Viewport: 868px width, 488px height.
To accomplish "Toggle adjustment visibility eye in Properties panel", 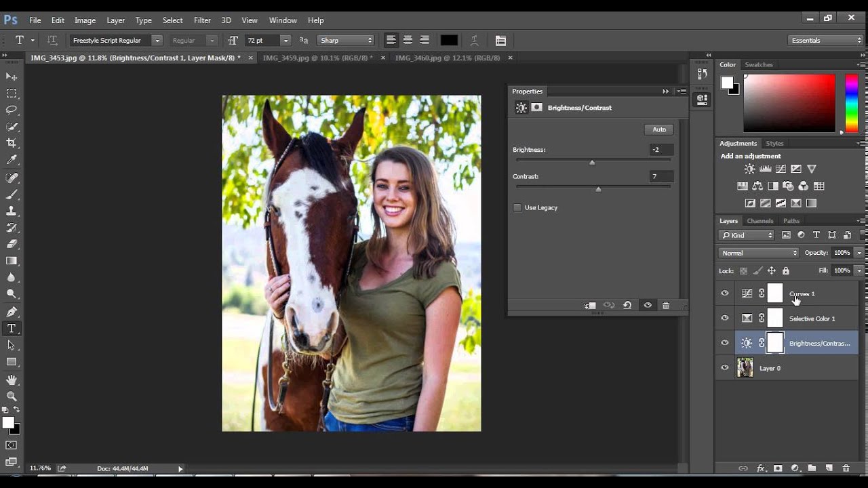I will pos(648,306).
